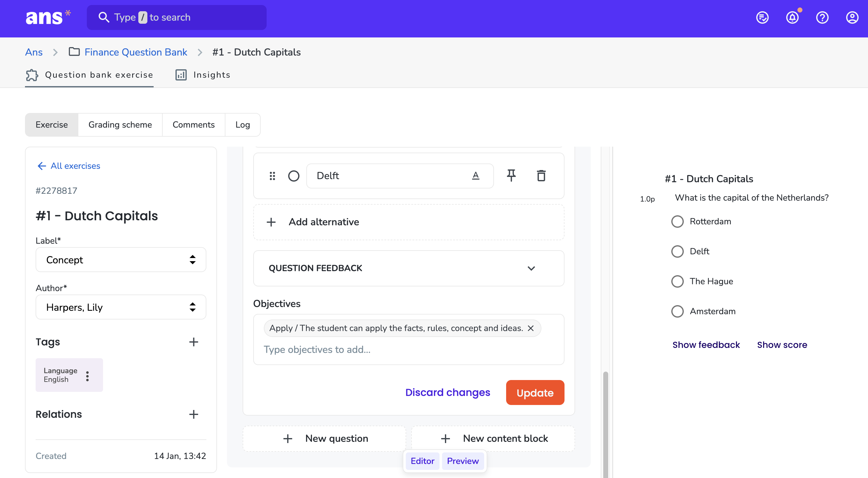Delete the Delft alternative with trash icon
Viewport: 868px width, 478px height.
coord(541,175)
